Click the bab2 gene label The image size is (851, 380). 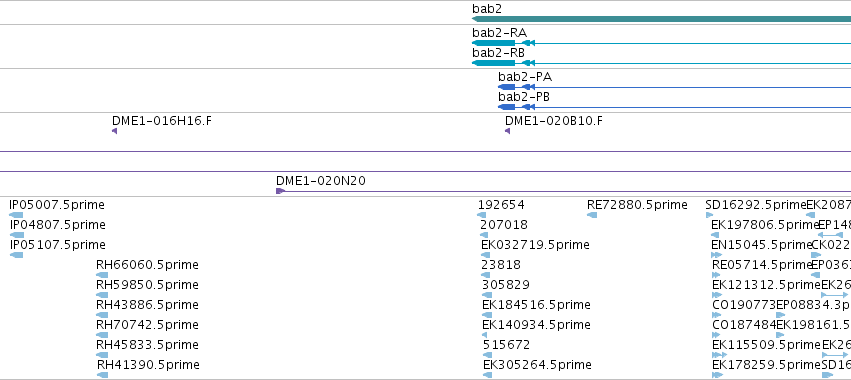(x=487, y=9)
